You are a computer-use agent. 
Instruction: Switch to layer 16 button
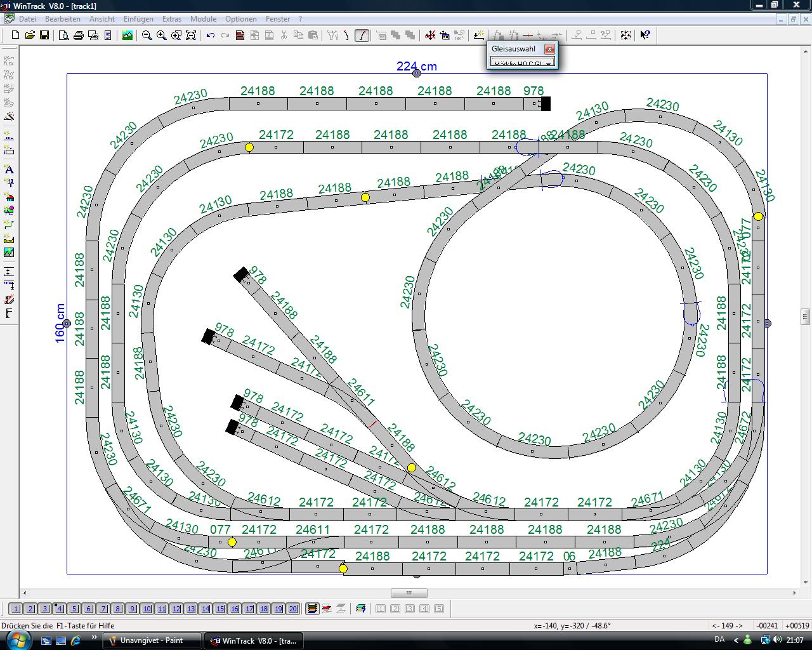235,609
